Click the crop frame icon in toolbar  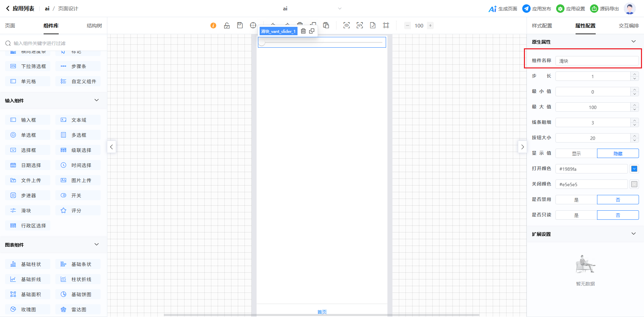(x=386, y=25)
